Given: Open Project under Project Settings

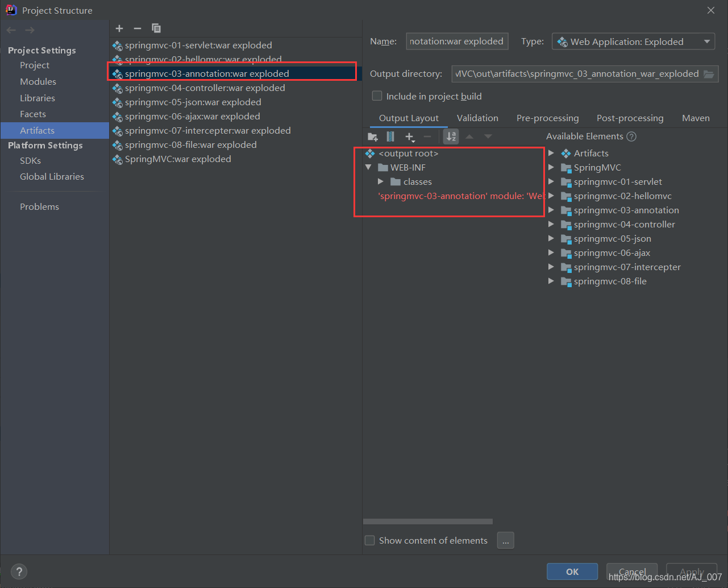Looking at the screenshot, I should [x=35, y=65].
